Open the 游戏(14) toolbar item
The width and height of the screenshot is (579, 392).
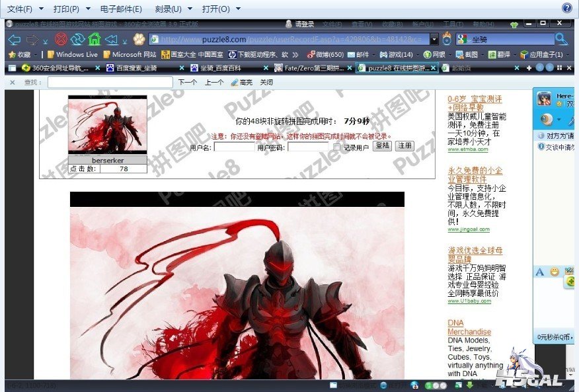point(396,55)
